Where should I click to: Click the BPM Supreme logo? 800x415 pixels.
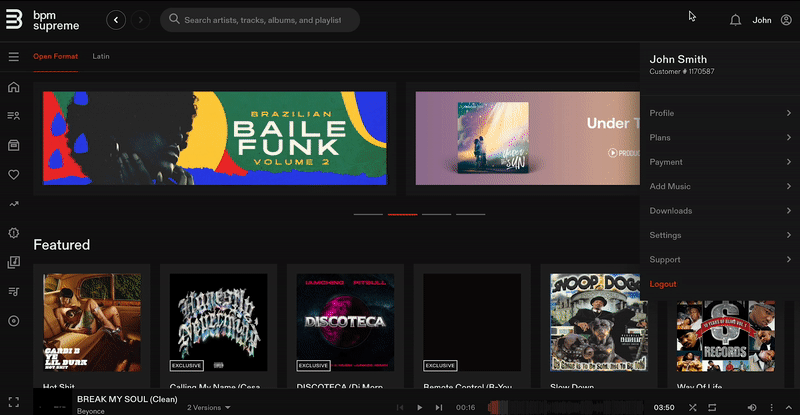pos(42,20)
